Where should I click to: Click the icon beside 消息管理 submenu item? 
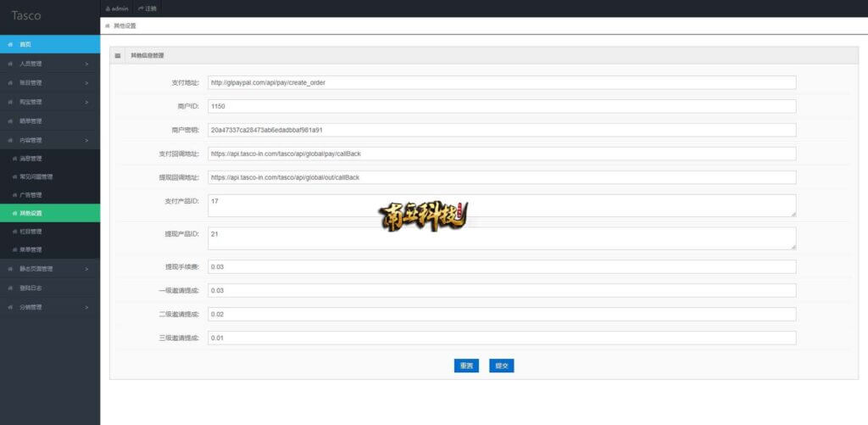point(14,159)
